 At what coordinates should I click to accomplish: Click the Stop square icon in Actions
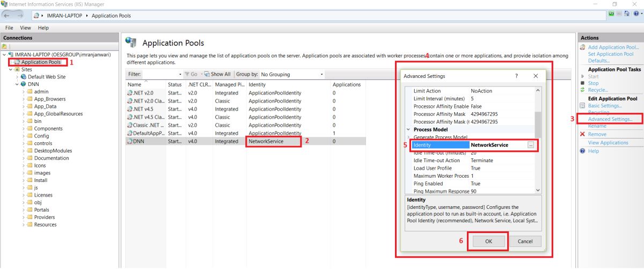582,83
